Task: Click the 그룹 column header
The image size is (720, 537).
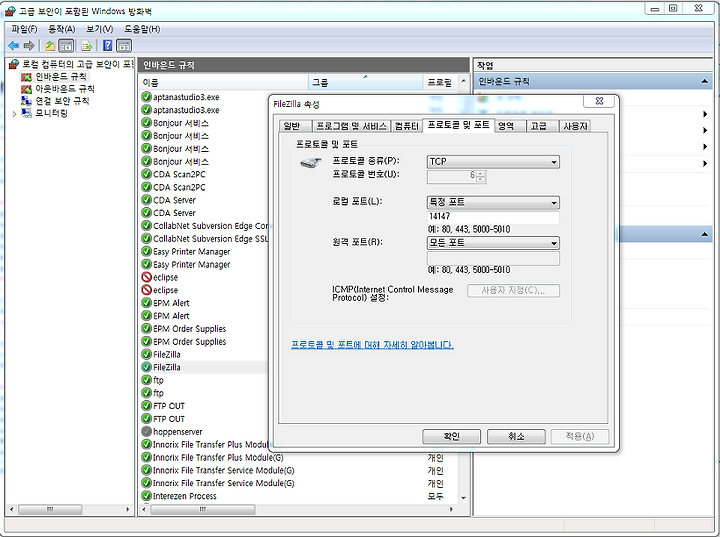Action: click(365, 83)
